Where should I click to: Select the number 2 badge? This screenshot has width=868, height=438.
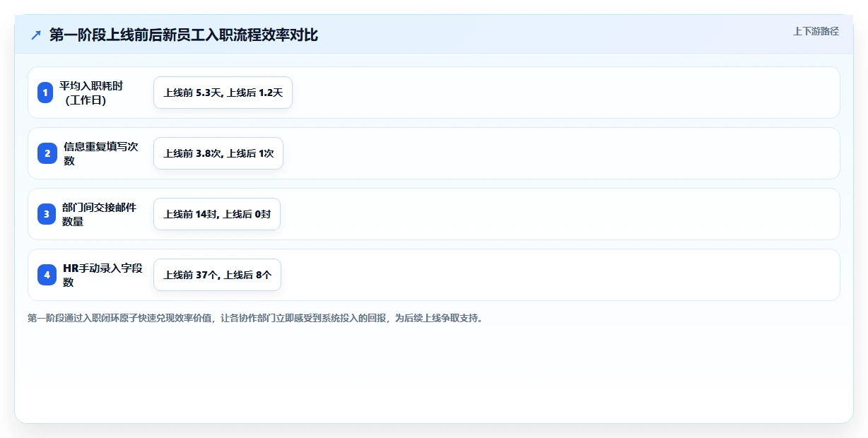(x=46, y=153)
